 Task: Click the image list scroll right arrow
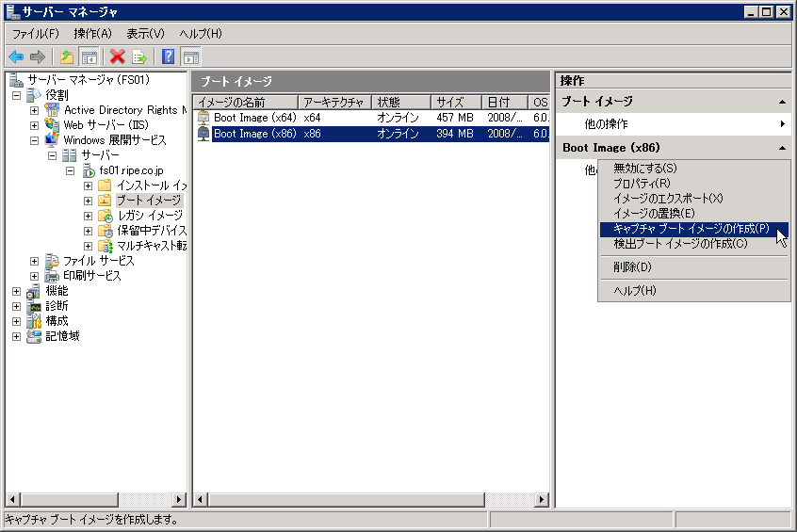542,499
